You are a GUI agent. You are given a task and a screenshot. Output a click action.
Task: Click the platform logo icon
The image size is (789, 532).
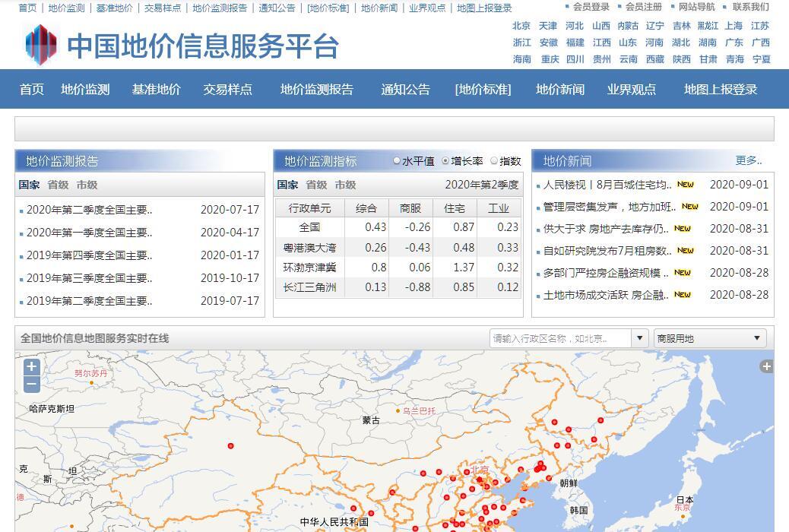point(41,45)
